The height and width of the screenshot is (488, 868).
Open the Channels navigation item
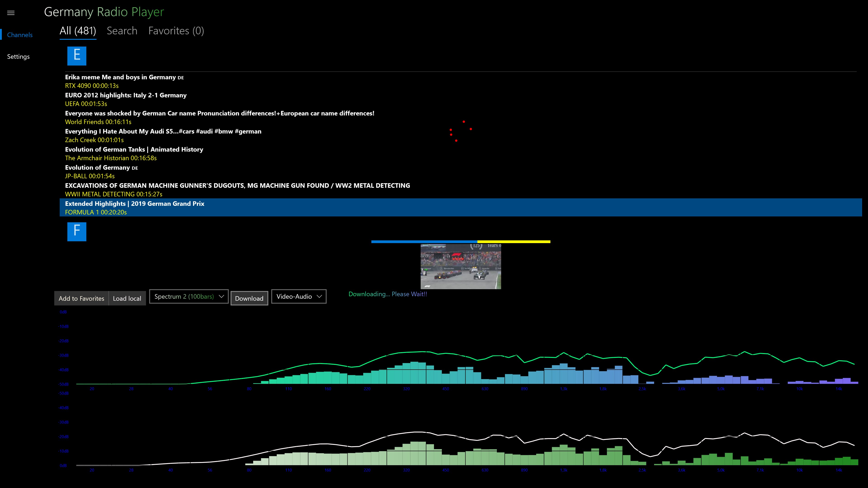[x=19, y=35]
